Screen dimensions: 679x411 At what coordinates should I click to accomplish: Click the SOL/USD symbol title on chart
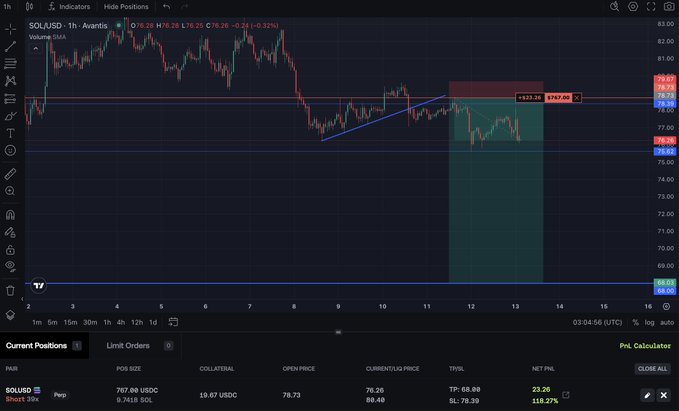pyautogui.click(x=68, y=26)
